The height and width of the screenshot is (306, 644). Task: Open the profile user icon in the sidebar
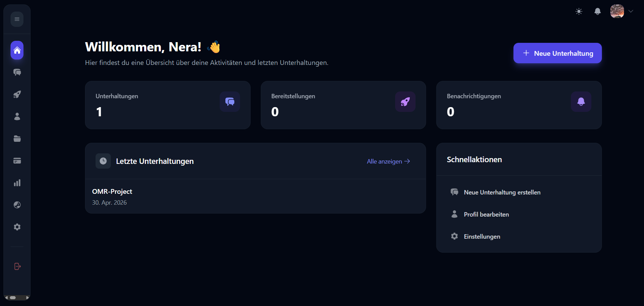[x=17, y=117]
